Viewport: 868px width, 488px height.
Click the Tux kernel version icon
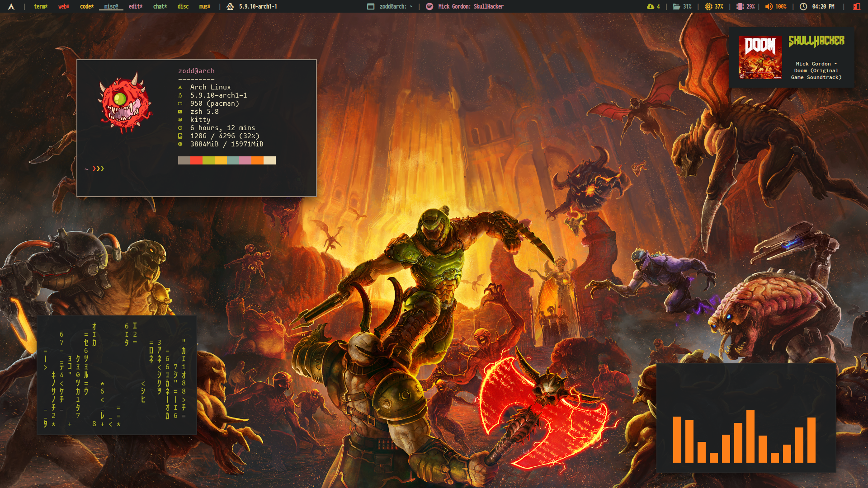tap(230, 6)
